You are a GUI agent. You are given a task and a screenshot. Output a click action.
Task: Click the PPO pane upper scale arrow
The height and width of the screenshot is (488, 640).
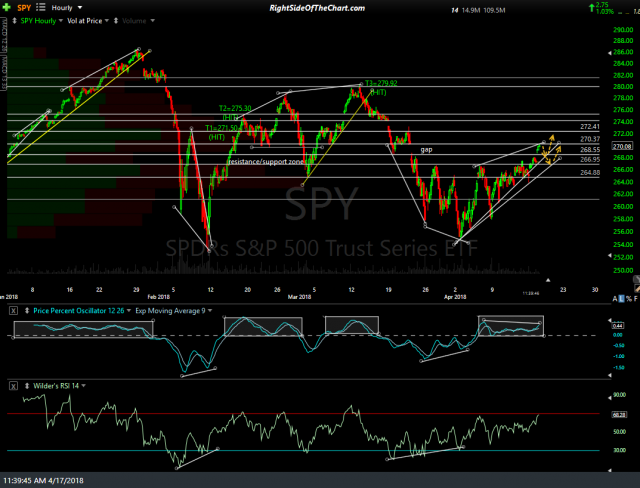[x=610, y=320]
